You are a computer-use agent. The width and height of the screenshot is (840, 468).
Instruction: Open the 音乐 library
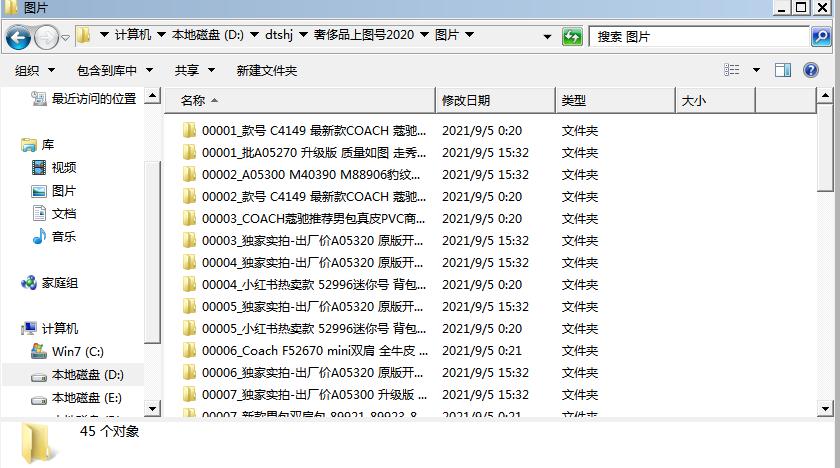[x=54, y=236]
